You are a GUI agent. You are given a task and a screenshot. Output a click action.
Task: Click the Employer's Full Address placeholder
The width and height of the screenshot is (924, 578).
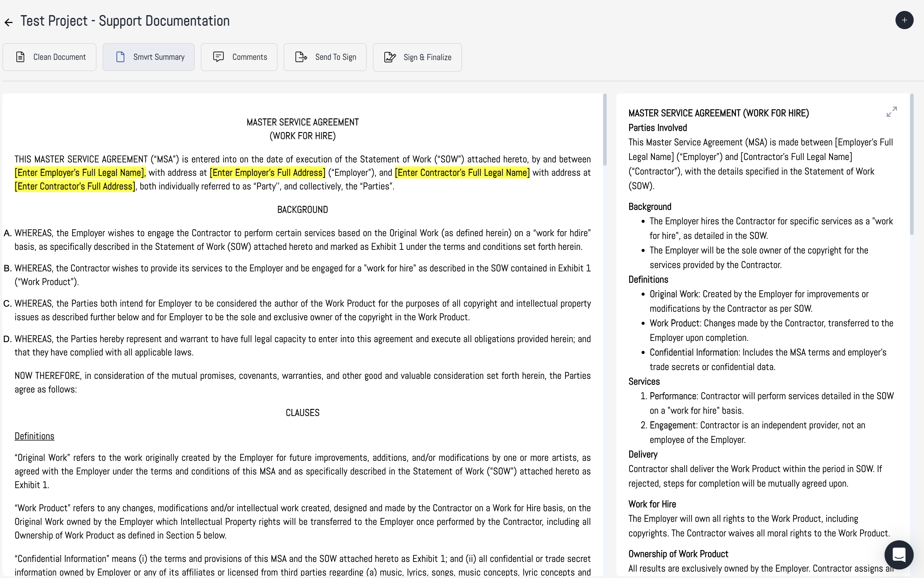[x=267, y=173]
